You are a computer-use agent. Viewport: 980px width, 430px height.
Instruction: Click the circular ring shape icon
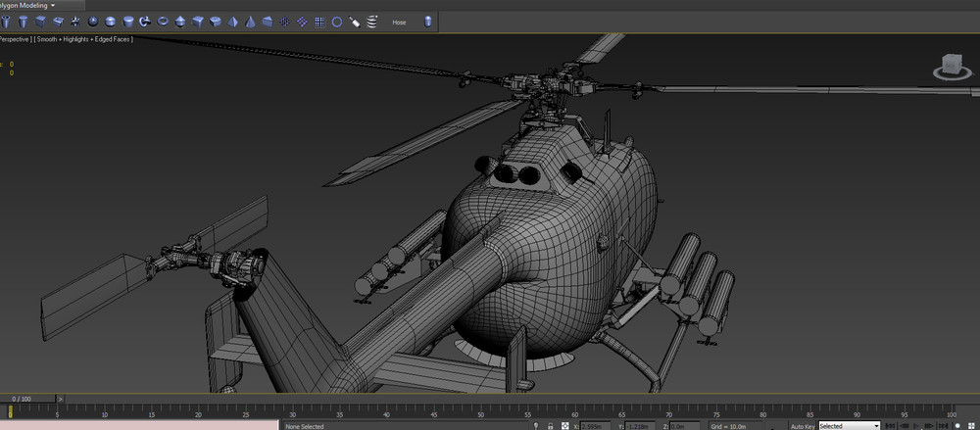(x=336, y=21)
